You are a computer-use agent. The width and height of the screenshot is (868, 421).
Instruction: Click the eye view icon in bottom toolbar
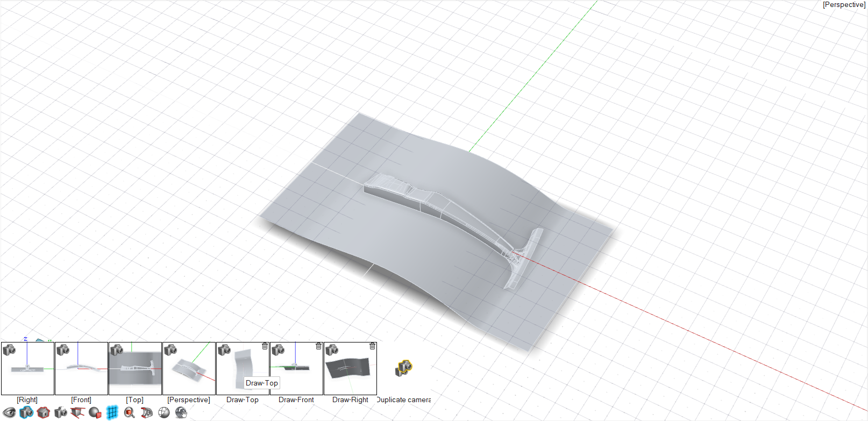(x=9, y=412)
